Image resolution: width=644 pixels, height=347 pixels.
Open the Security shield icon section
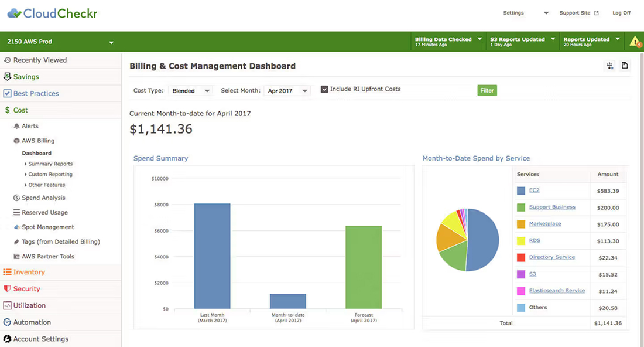click(x=7, y=289)
